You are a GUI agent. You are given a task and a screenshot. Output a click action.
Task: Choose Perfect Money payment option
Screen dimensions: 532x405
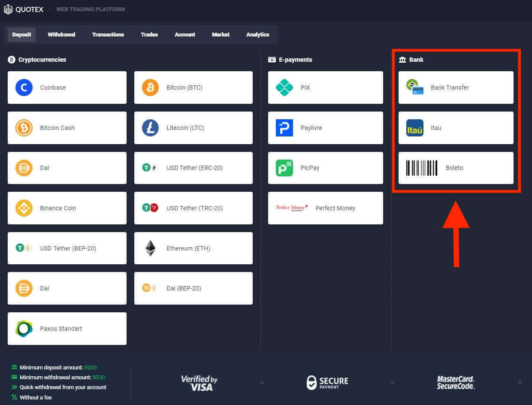click(325, 208)
